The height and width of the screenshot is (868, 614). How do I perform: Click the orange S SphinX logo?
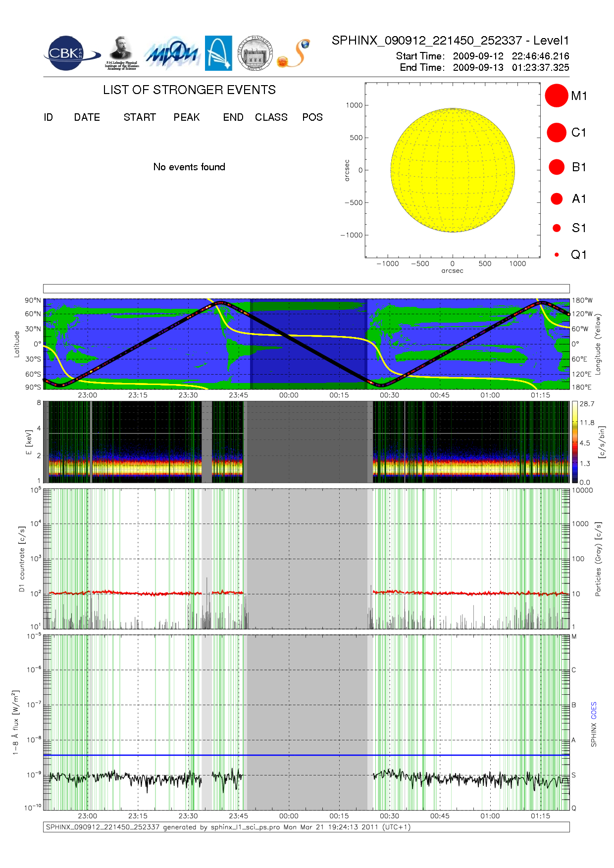tap(294, 53)
